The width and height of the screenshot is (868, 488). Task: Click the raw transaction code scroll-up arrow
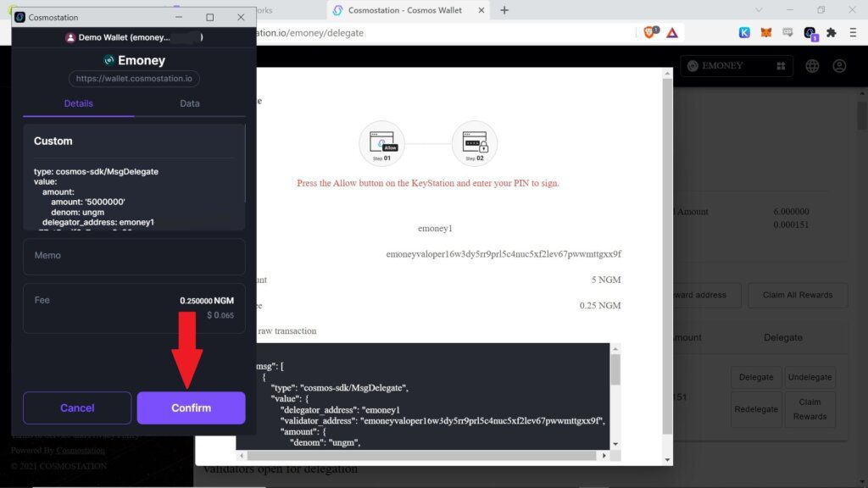coord(615,349)
